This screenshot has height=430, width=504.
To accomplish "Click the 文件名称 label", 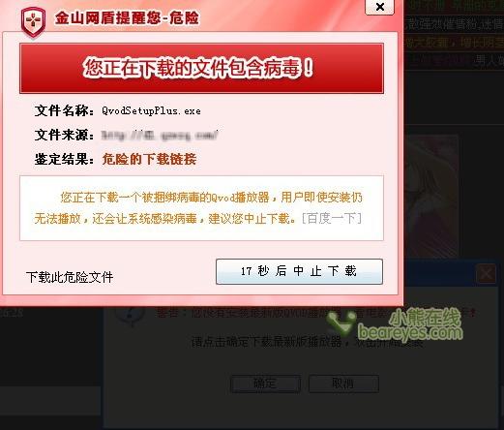I will click(64, 110).
